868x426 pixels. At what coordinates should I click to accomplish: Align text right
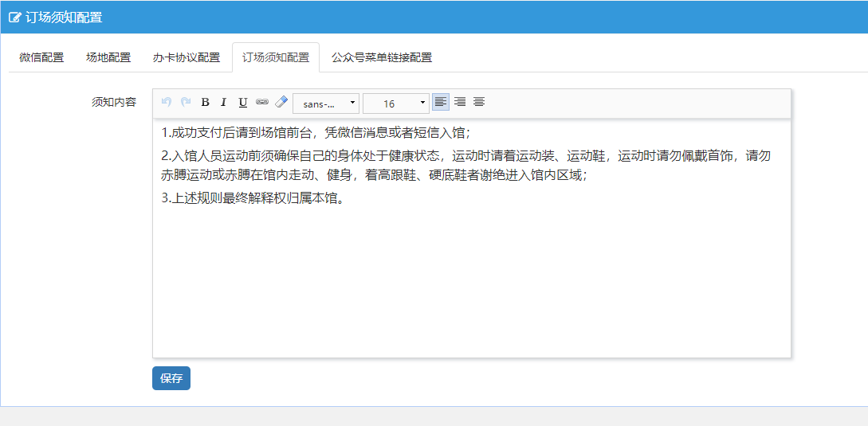tap(459, 102)
